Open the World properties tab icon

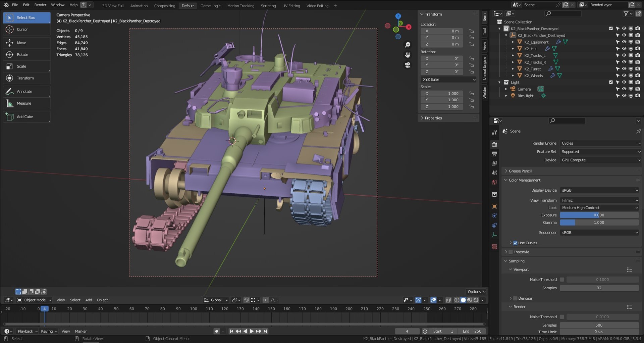click(494, 182)
